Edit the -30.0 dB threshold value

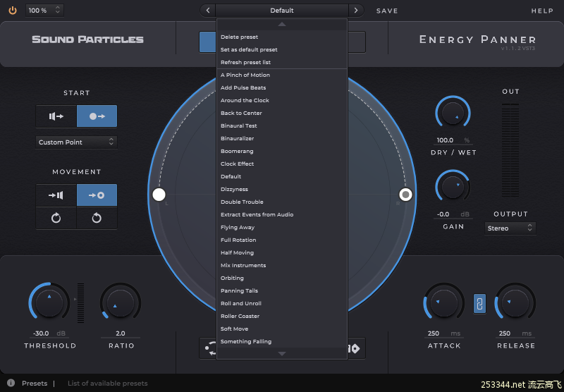click(x=49, y=333)
